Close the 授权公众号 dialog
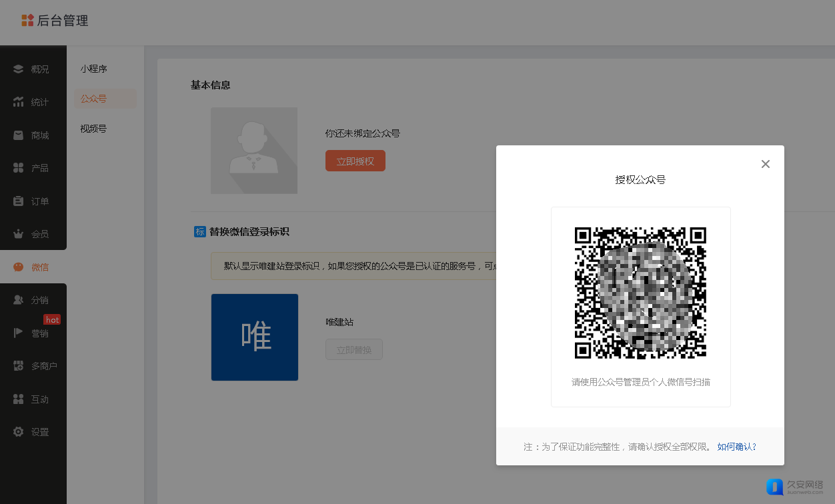Screen dimensions: 835x504 pos(766,164)
